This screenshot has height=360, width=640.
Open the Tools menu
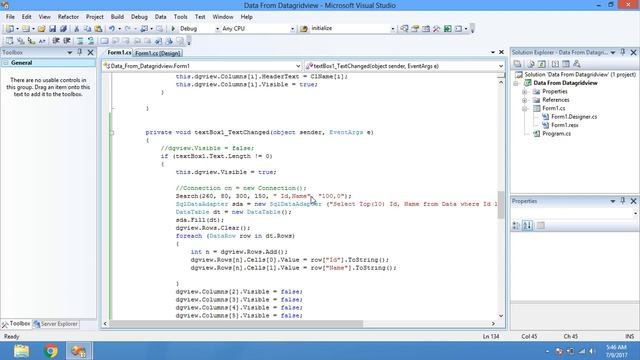tap(180, 17)
